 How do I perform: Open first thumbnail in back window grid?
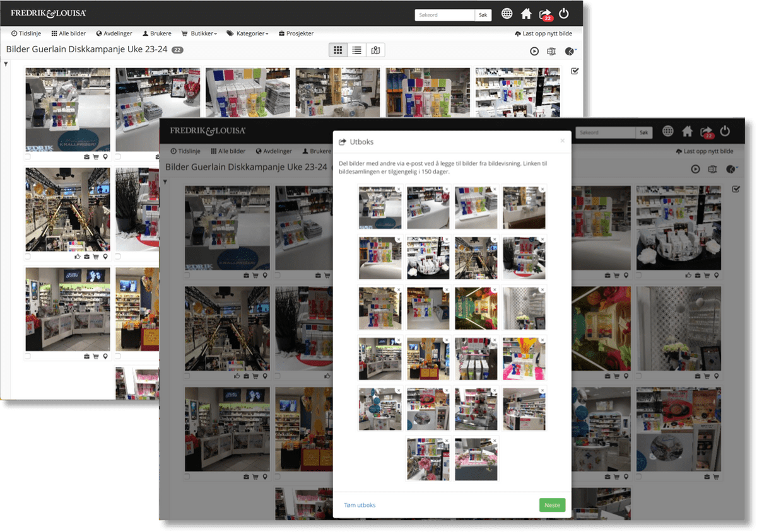(67, 110)
